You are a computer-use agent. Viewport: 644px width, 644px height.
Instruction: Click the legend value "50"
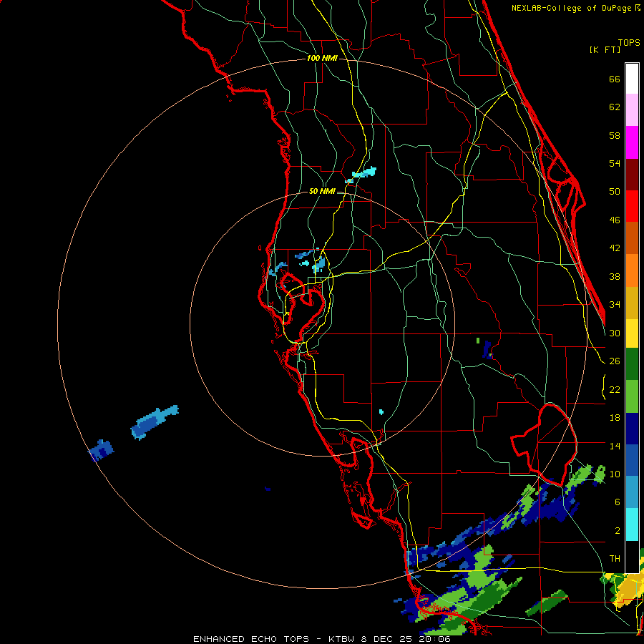click(x=615, y=191)
